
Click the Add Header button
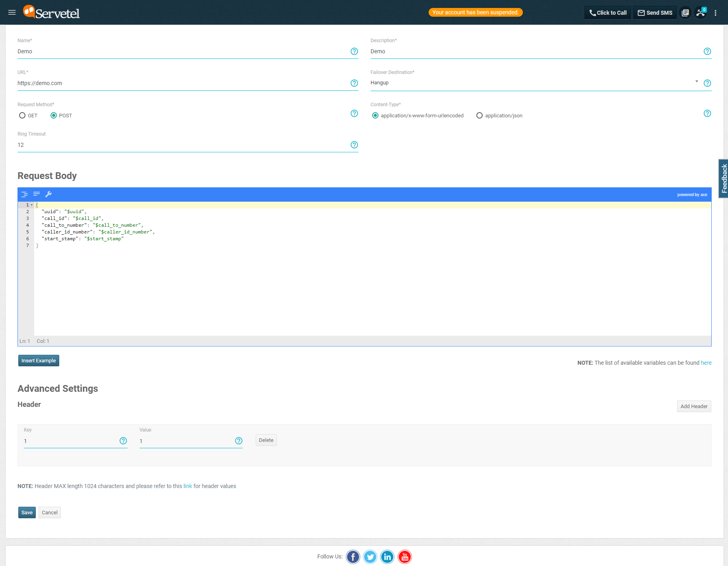click(694, 406)
